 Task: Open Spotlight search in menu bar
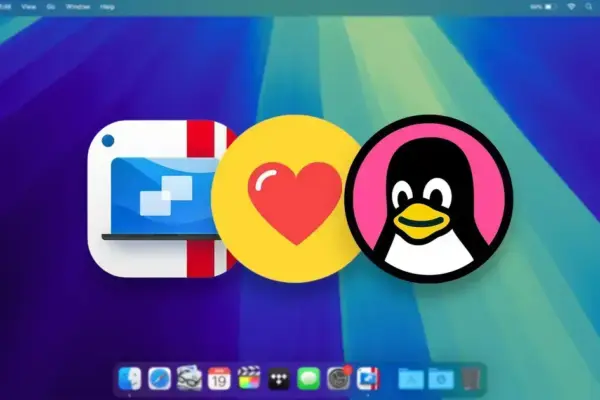click(x=589, y=7)
